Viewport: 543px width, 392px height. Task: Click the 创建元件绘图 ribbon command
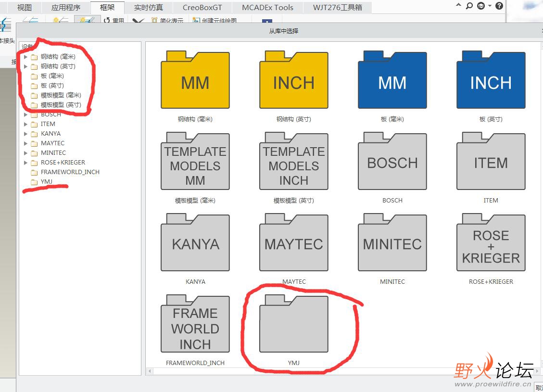tap(215, 20)
